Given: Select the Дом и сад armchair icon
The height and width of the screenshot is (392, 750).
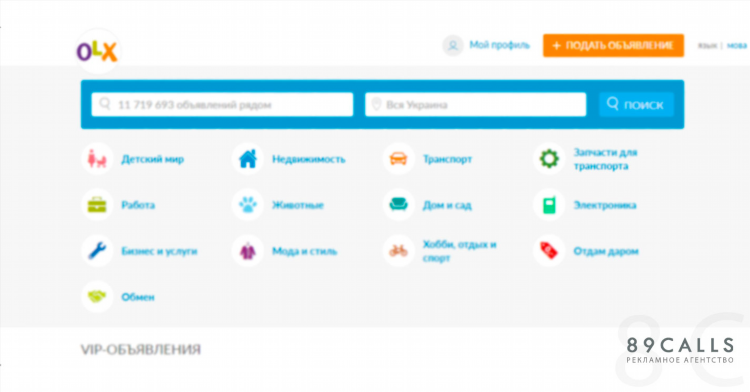Looking at the screenshot, I should (398, 205).
